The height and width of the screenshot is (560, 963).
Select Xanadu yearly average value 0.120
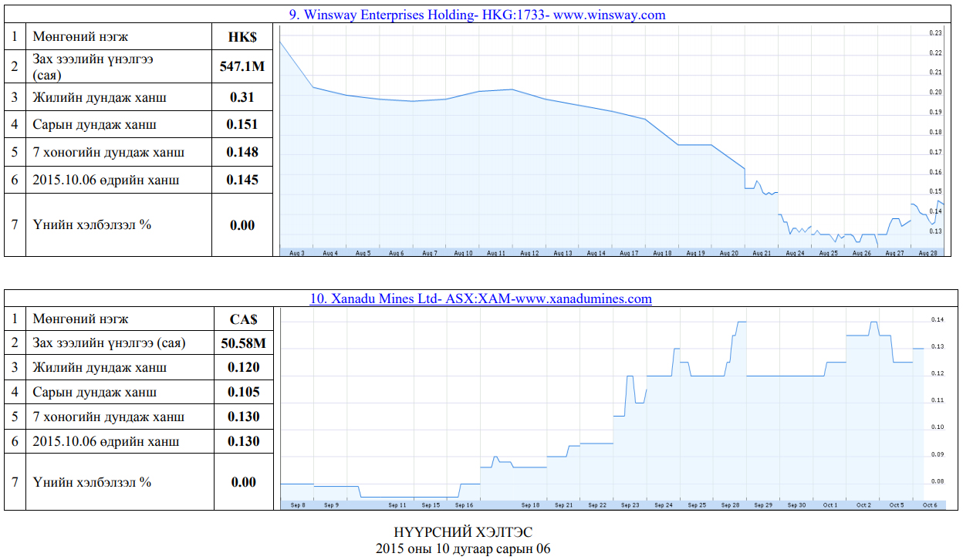point(243,368)
